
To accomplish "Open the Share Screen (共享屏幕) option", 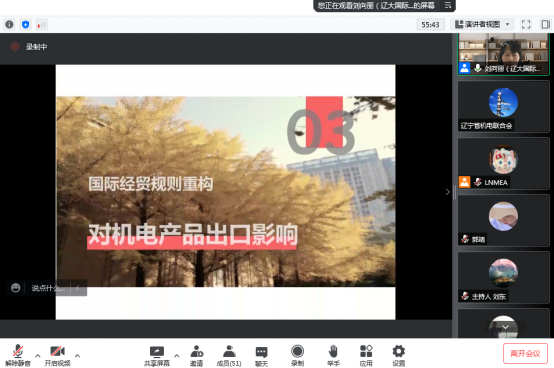I will pyautogui.click(x=157, y=356).
